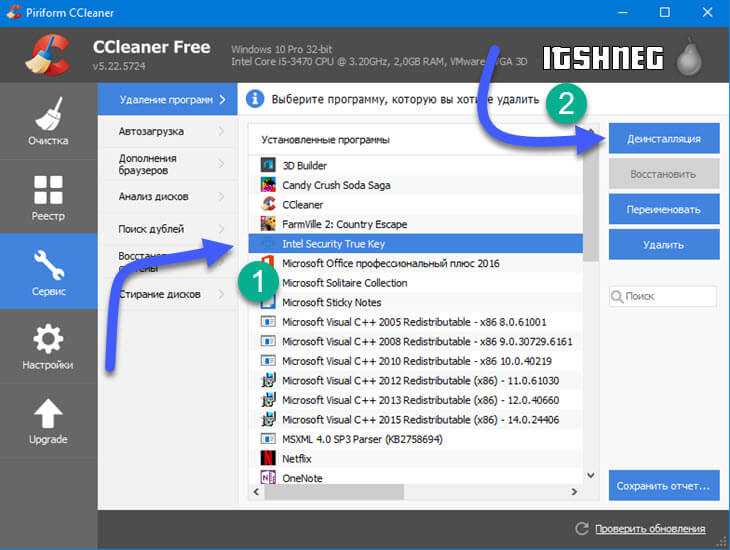Screen dimensions: 730x550
Task: Click Visual C++ 2005 Redistributable icon
Action: (x=268, y=321)
